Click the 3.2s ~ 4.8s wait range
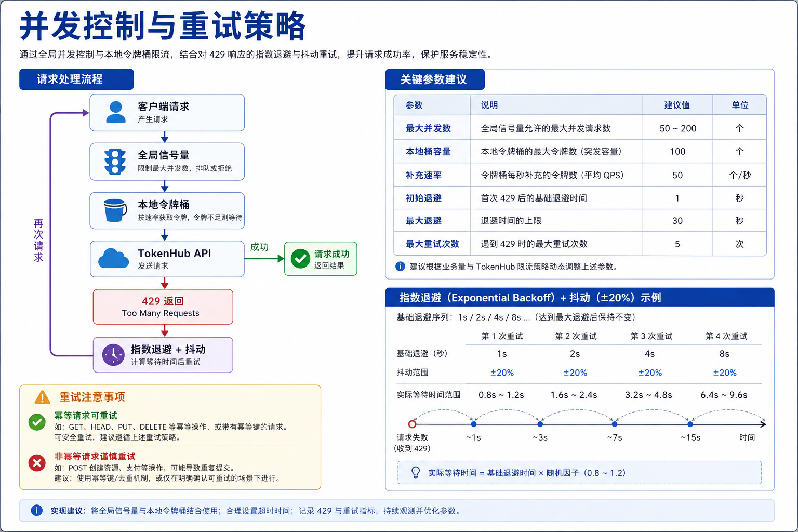 648,395
